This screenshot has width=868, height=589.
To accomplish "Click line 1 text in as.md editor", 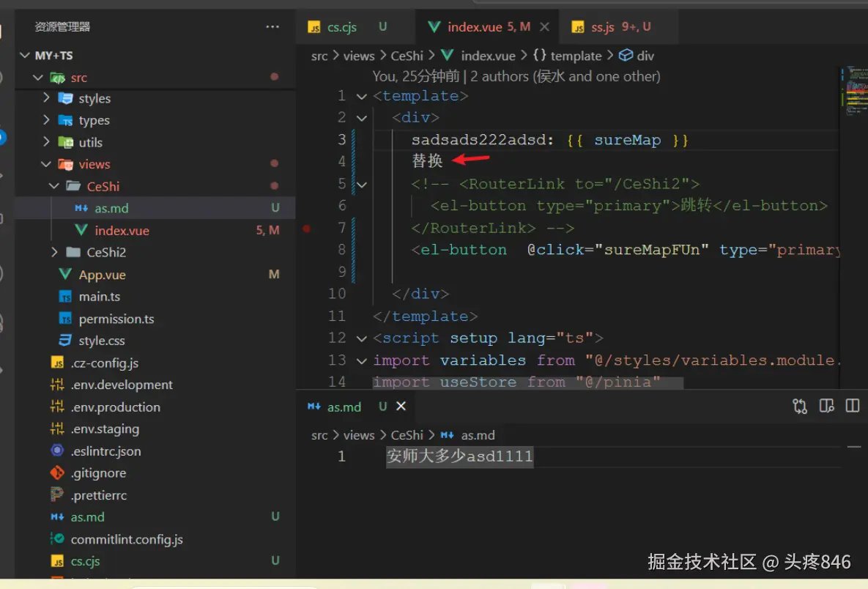I will tap(459, 456).
